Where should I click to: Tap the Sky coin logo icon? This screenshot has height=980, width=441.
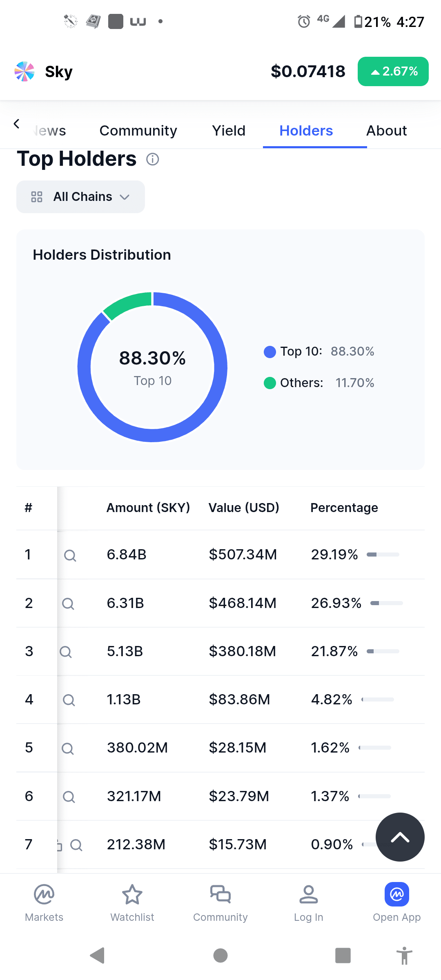(24, 71)
